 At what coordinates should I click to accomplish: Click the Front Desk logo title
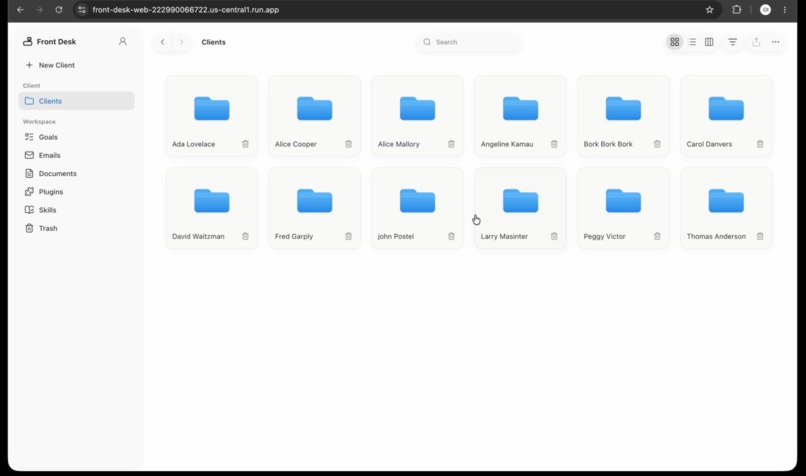pos(49,41)
